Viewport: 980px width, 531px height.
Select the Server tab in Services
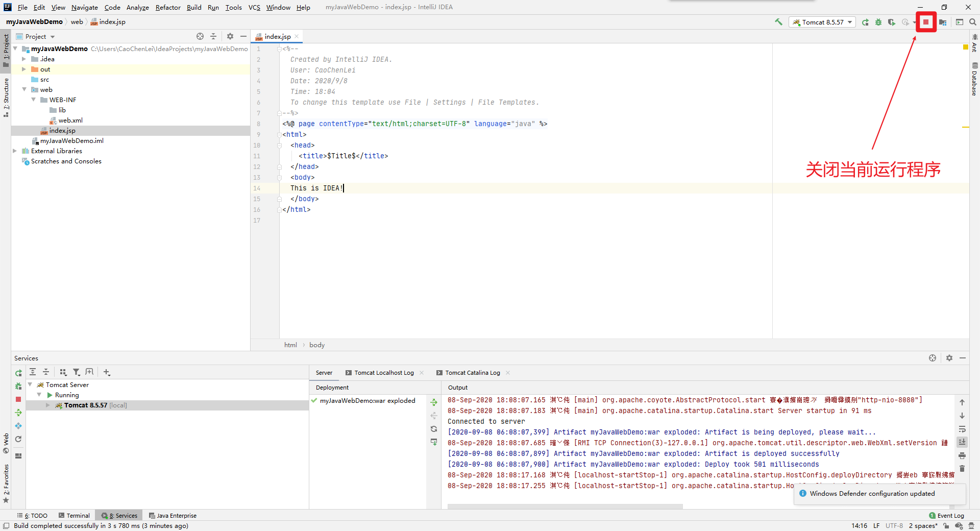point(324,373)
